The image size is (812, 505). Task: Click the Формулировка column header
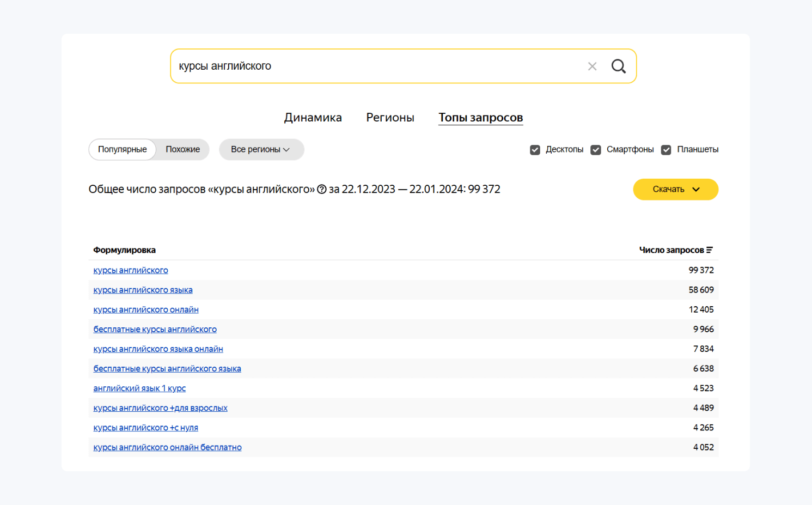(124, 250)
